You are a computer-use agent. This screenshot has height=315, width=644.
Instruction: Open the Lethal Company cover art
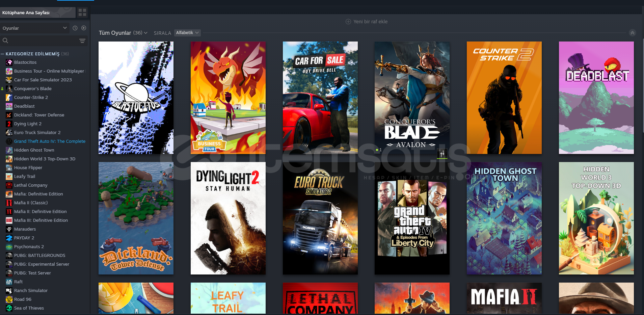(x=320, y=298)
